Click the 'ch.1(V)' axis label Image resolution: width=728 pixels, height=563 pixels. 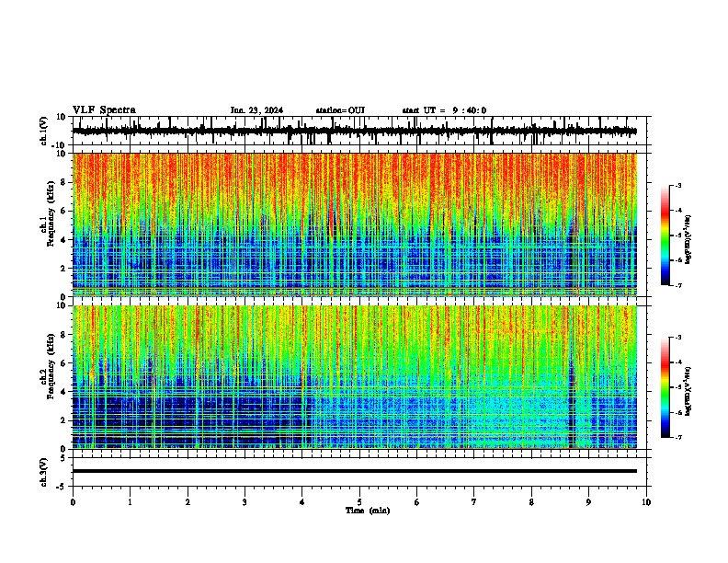(x=44, y=131)
